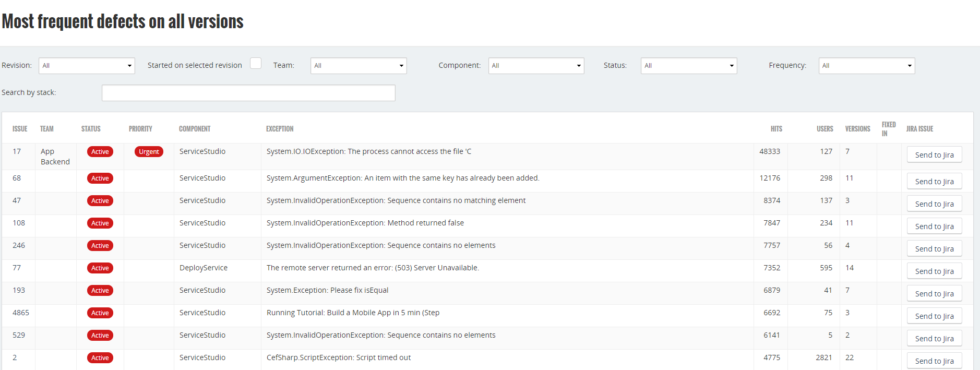
Task: Send the CefSharp issue 2 to Jira
Action: 934,361
